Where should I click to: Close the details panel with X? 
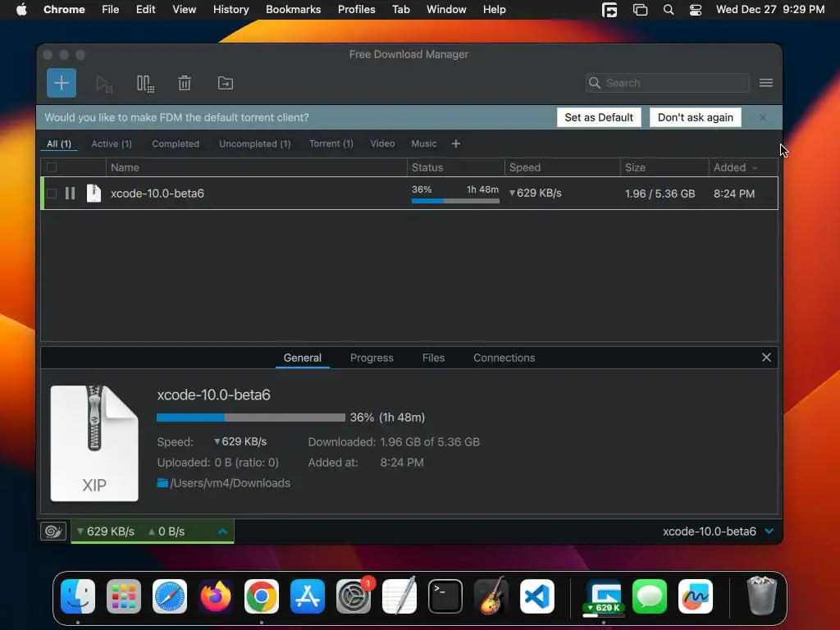(x=766, y=358)
